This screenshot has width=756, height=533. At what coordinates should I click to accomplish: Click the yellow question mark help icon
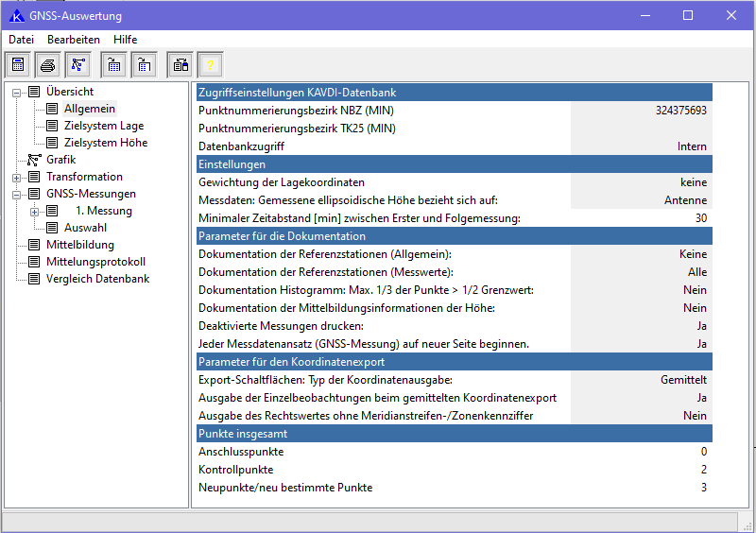coord(210,65)
